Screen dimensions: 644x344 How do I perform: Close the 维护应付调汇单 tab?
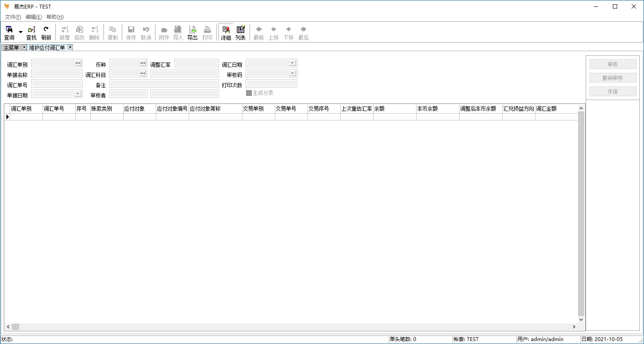70,47
